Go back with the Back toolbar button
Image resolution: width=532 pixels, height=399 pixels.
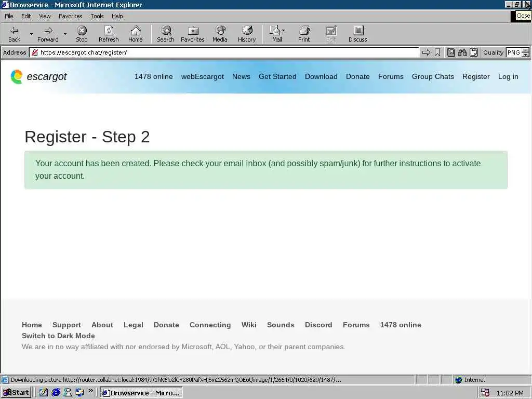point(14,34)
